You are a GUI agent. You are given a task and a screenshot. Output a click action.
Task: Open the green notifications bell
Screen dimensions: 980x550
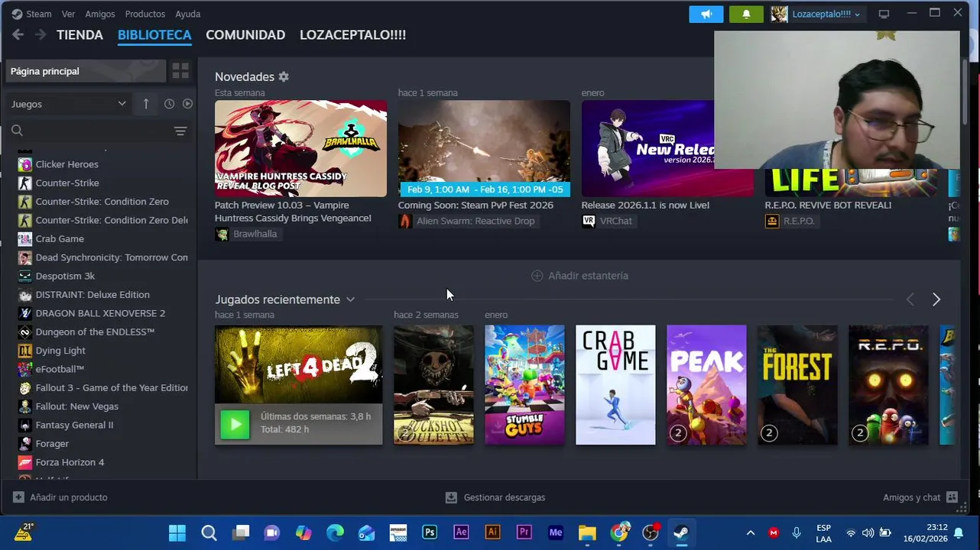[746, 14]
